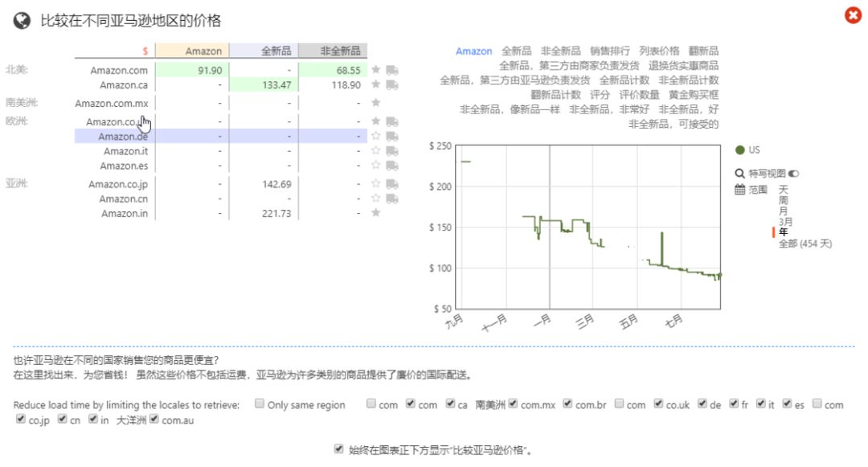Select the highlighted Amazon.de row
The width and height of the screenshot is (868, 467).
click(221, 136)
